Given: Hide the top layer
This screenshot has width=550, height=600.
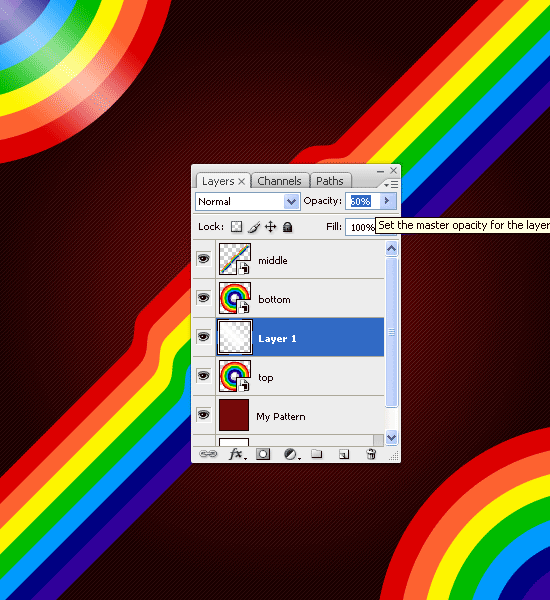Looking at the screenshot, I should pyautogui.click(x=204, y=376).
